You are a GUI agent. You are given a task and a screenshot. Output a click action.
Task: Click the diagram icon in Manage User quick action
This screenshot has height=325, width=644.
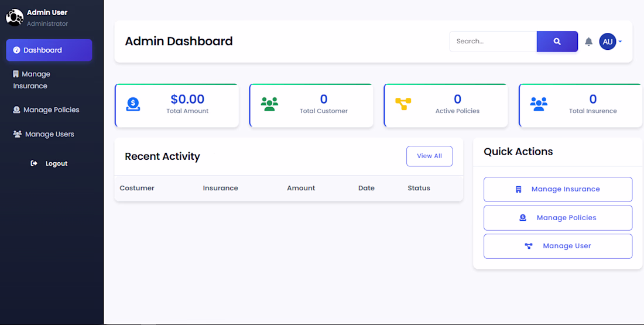tap(529, 246)
